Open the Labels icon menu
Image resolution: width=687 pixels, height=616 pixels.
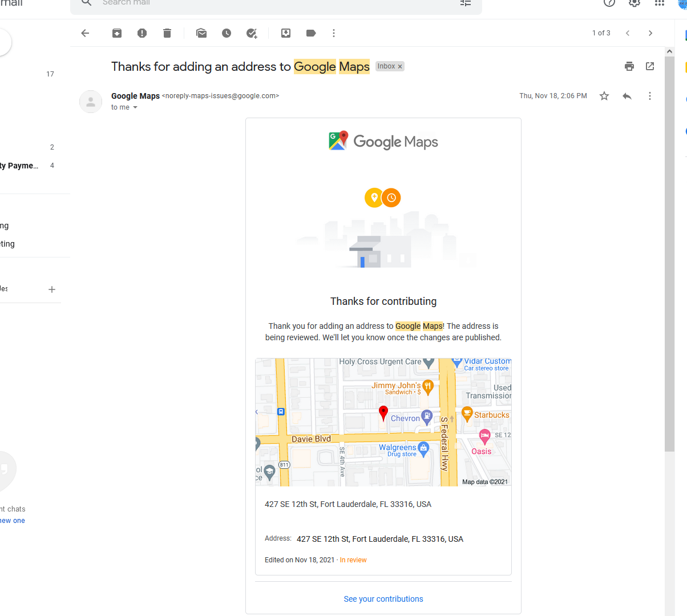pos(311,33)
